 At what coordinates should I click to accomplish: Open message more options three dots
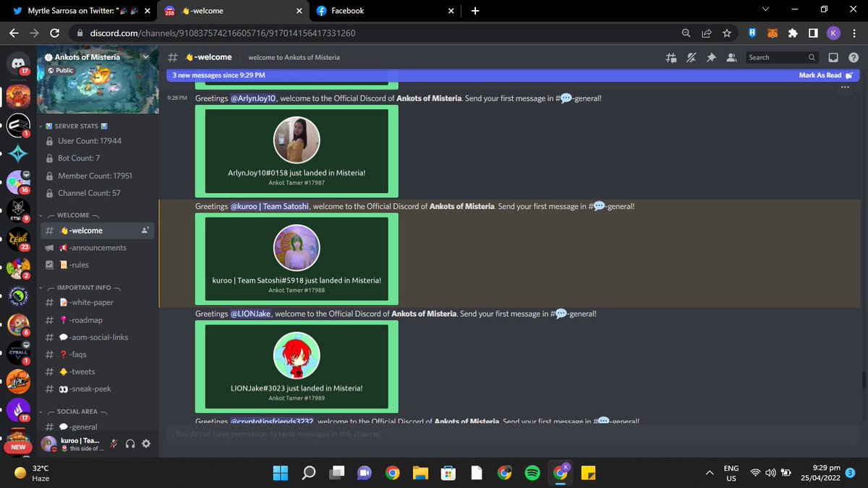[844, 88]
